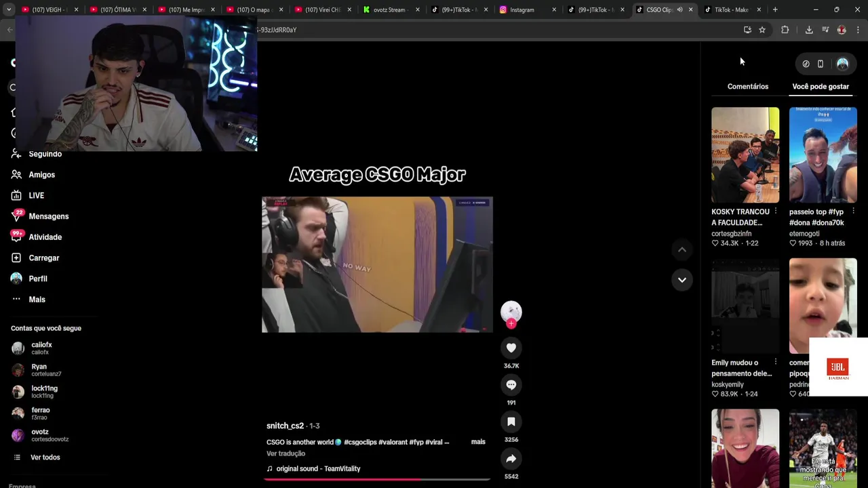Open Atividade notifications icon

point(17,237)
